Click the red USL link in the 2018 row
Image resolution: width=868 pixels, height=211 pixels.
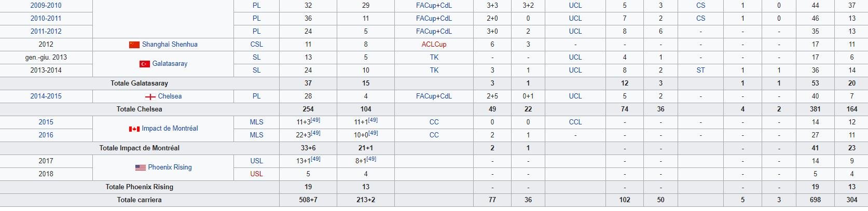[x=256, y=174]
